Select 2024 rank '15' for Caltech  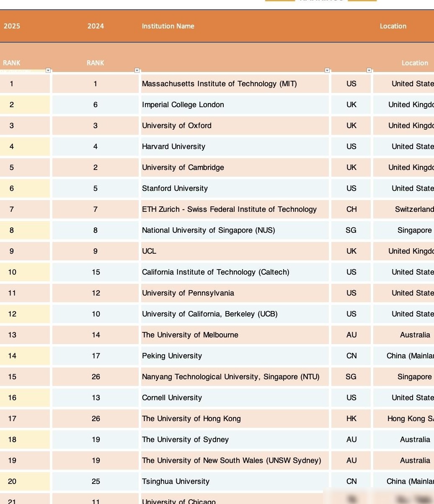(96, 272)
